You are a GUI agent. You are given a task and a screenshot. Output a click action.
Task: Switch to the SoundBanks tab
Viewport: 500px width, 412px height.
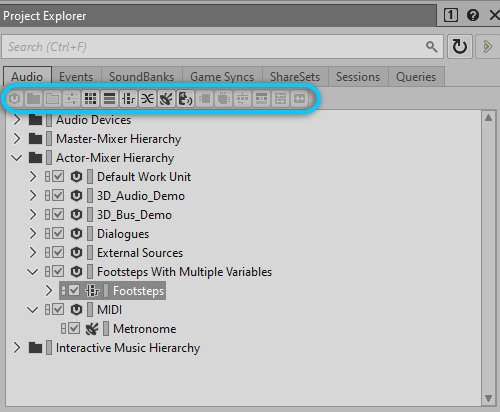coord(142,77)
